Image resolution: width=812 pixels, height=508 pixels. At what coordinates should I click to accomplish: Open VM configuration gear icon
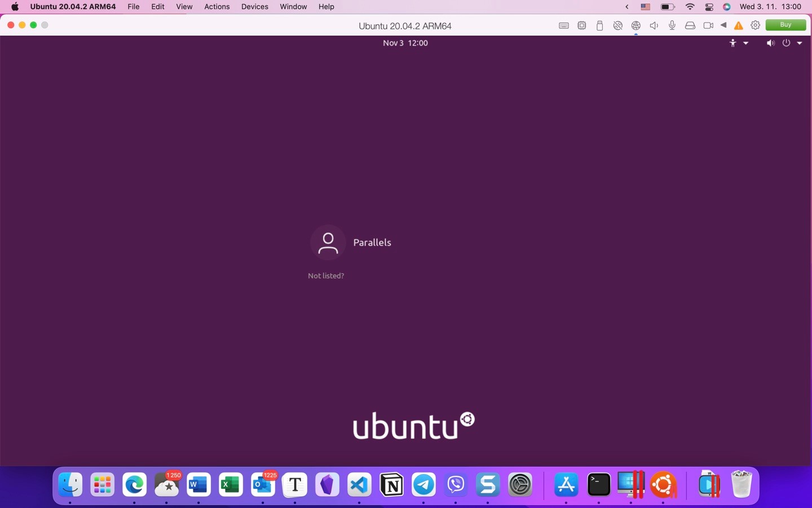pyautogui.click(x=756, y=25)
